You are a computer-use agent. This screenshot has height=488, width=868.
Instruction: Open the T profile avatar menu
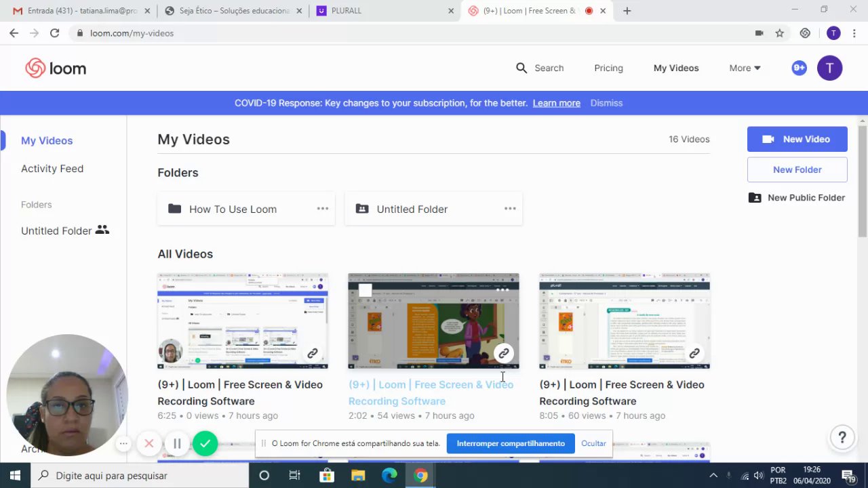[829, 68]
